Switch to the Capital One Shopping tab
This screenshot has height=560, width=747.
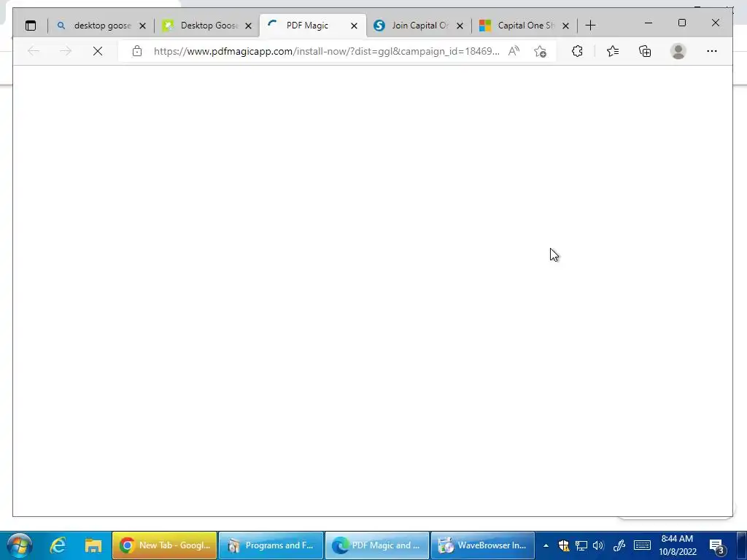(x=525, y=26)
